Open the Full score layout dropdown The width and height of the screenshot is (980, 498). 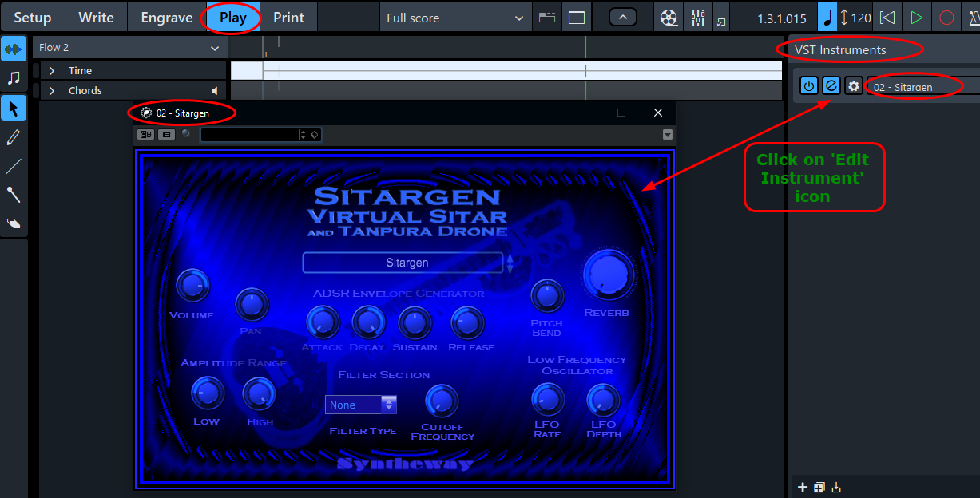454,18
